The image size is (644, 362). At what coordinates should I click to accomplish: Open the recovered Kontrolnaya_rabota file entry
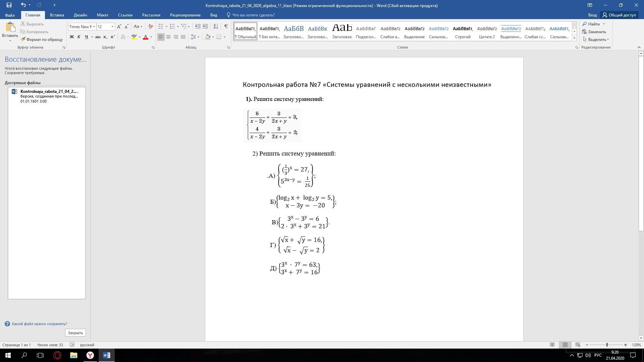tap(47, 96)
